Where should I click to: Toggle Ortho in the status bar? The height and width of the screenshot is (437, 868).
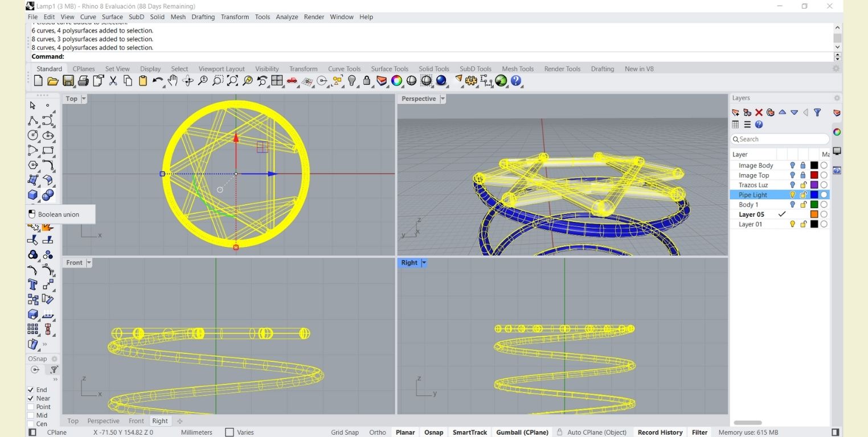(x=377, y=432)
